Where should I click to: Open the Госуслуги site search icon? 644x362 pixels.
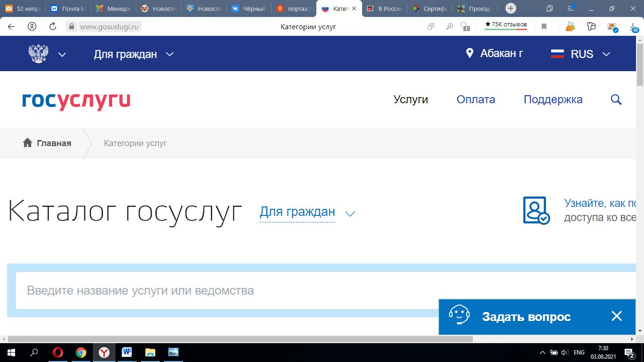(x=616, y=99)
